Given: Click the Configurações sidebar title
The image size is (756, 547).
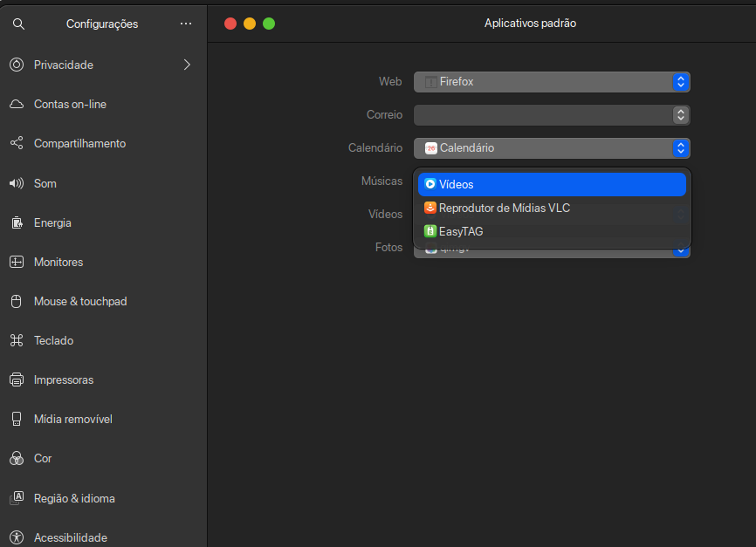Looking at the screenshot, I should click(x=102, y=24).
